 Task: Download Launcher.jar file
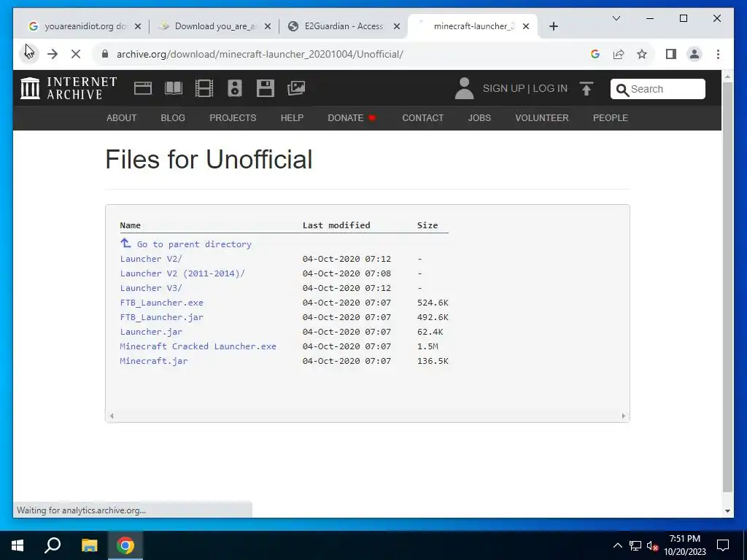pos(151,332)
